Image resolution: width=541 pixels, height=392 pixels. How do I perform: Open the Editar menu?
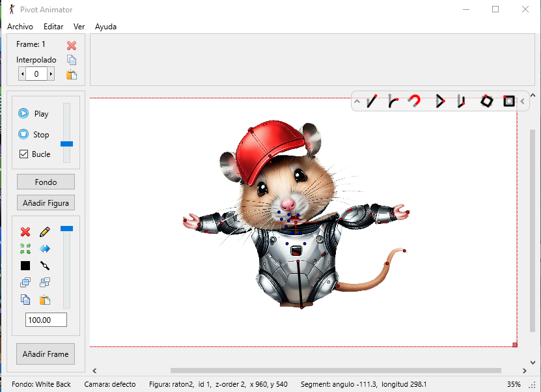(x=53, y=27)
